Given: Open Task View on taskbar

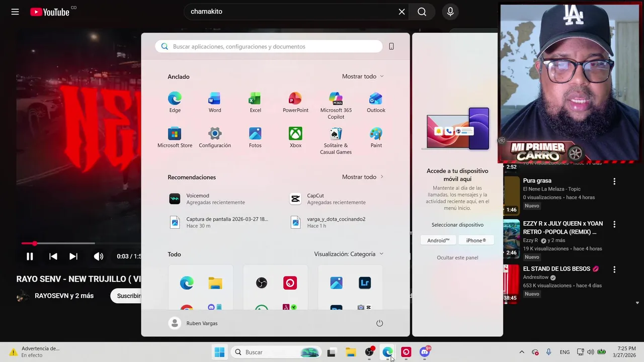Looking at the screenshot, I should click(331, 352).
